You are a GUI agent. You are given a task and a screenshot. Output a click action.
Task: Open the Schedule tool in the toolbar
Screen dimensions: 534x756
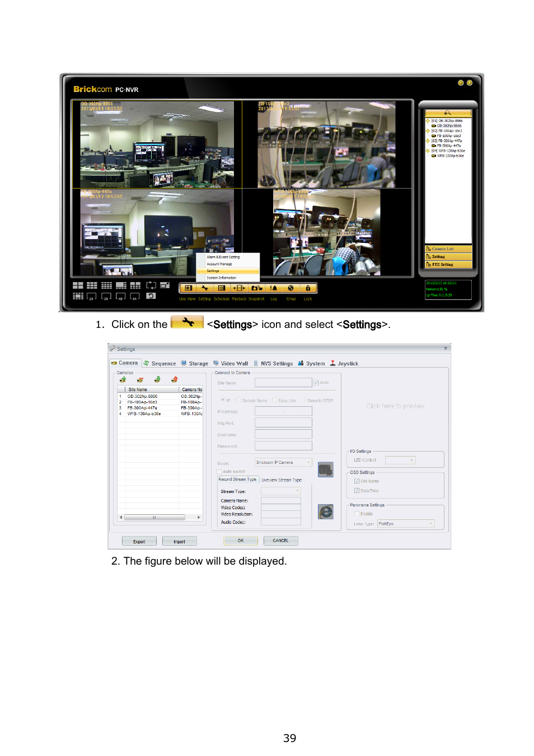[222, 288]
